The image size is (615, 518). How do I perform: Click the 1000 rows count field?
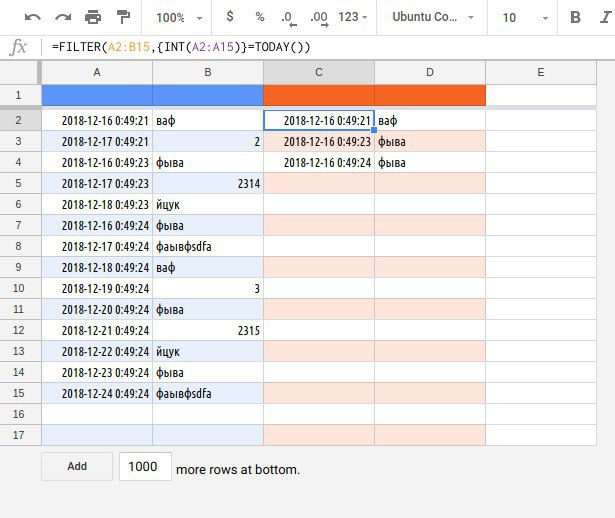(145, 466)
